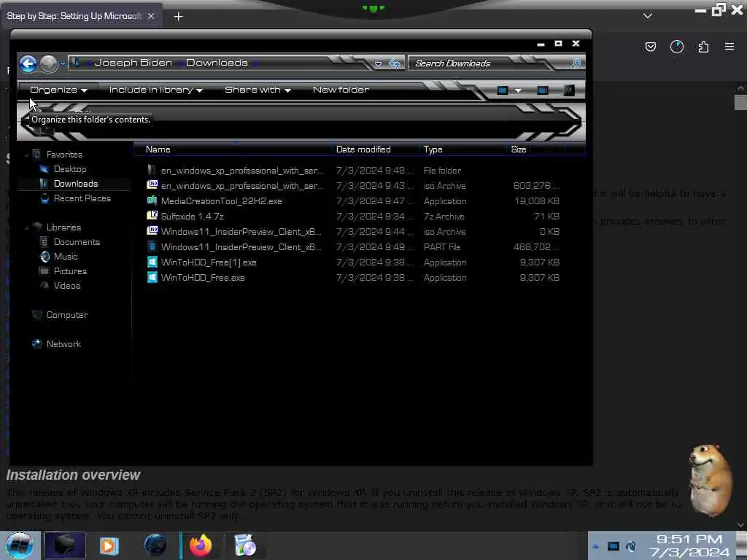Open the Documents library
This screenshot has width=747, height=560.
tap(77, 242)
